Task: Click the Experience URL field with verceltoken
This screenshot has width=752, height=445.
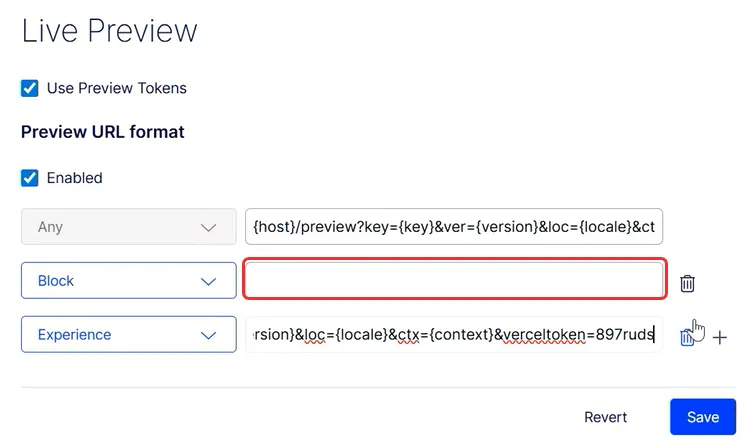Action: click(454, 334)
